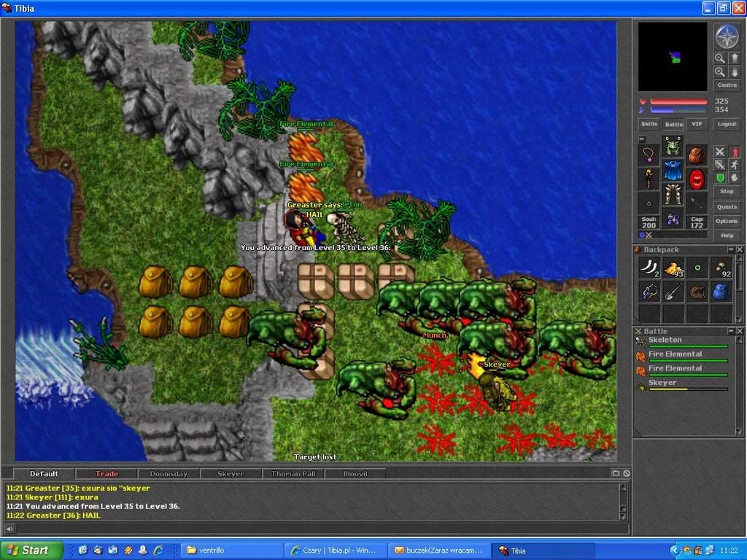Click the Stop button

[727, 192]
